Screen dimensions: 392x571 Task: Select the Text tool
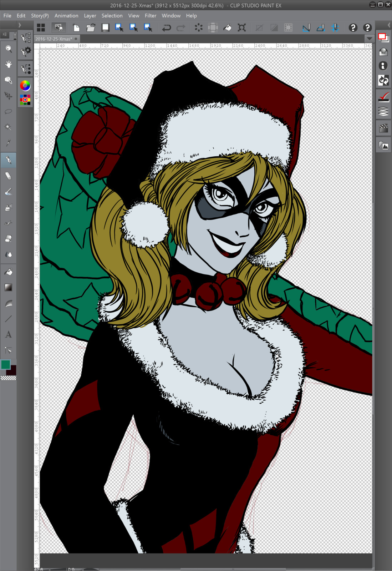click(x=9, y=335)
